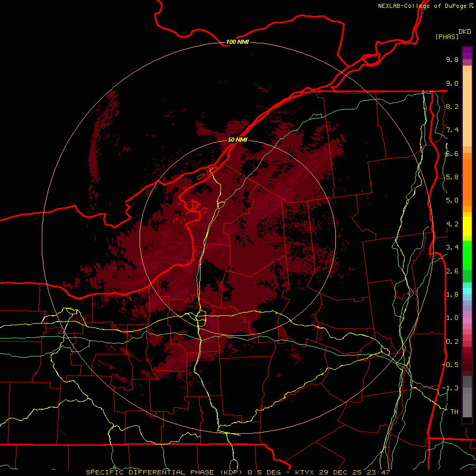Click the NEXLAB-College of DuPage credit text
The image size is (476, 476).
(422, 6)
